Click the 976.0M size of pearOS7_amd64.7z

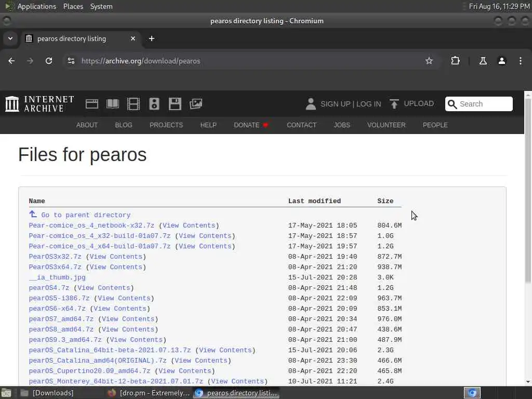(390, 319)
